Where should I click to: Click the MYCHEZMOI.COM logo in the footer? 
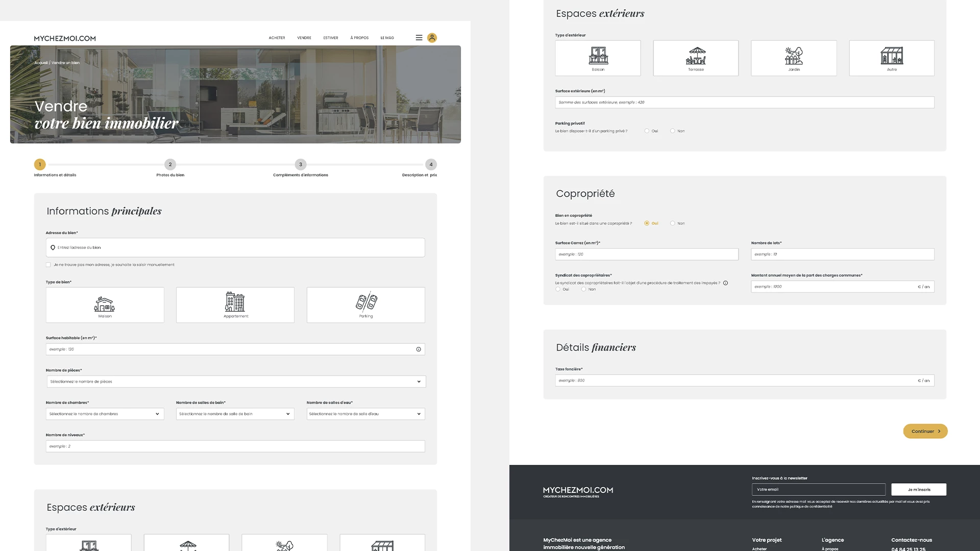pos(578,491)
